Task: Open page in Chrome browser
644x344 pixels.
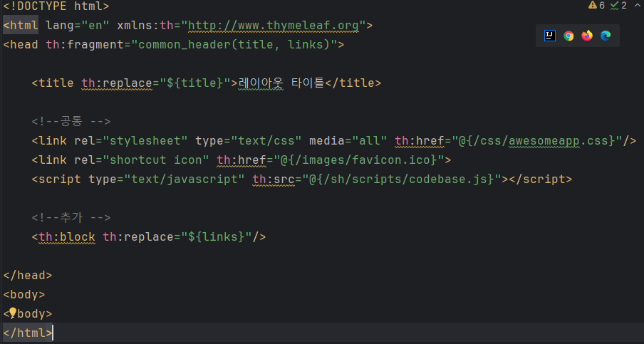Action: pos(568,36)
